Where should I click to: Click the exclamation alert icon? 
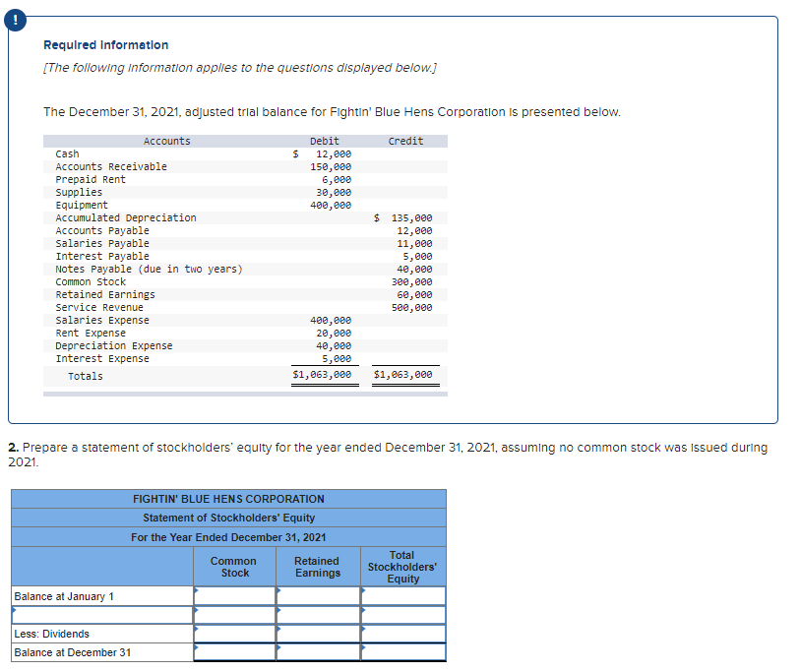tap(16, 21)
